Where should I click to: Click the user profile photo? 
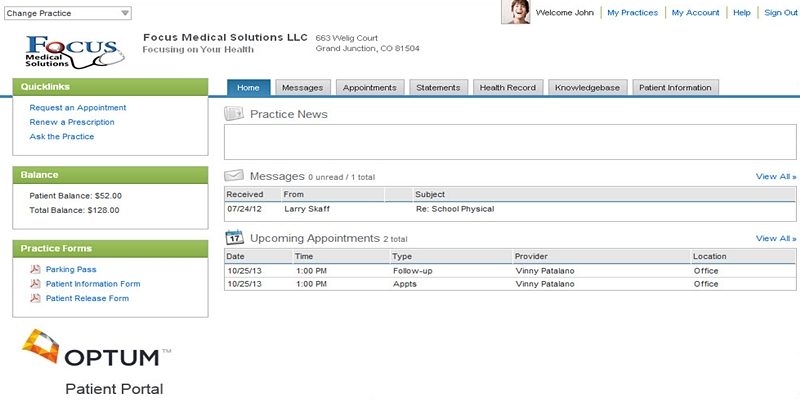click(515, 12)
